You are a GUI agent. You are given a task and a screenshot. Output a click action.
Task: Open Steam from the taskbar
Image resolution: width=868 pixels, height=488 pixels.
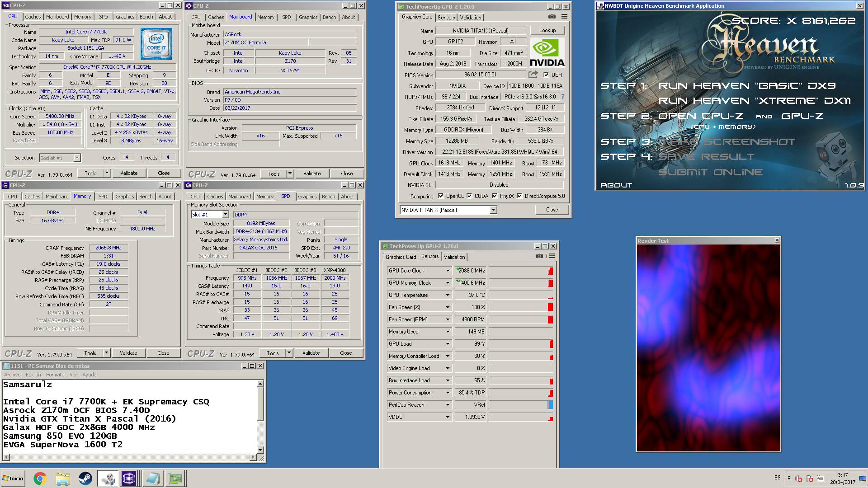(85, 479)
